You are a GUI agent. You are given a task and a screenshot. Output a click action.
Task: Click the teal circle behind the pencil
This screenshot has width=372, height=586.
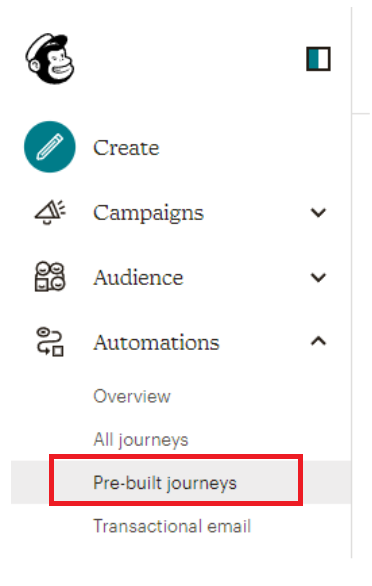(x=50, y=147)
